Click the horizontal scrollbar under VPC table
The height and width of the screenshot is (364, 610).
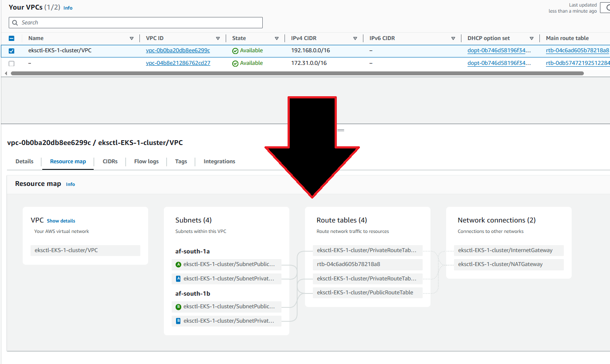pyautogui.click(x=297, y=74)
